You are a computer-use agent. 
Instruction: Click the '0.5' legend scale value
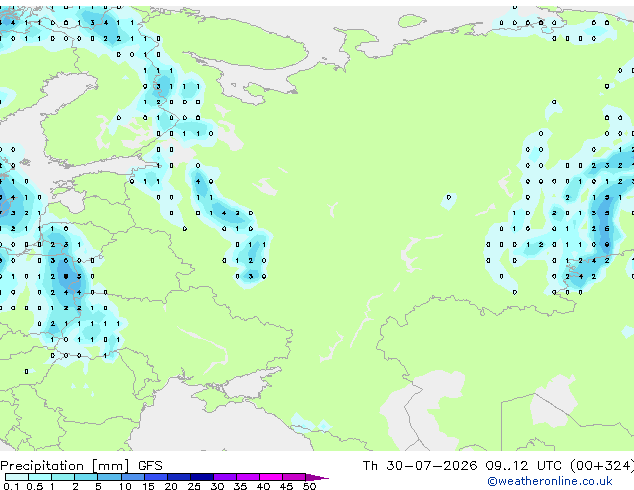[x=34, y=486]
